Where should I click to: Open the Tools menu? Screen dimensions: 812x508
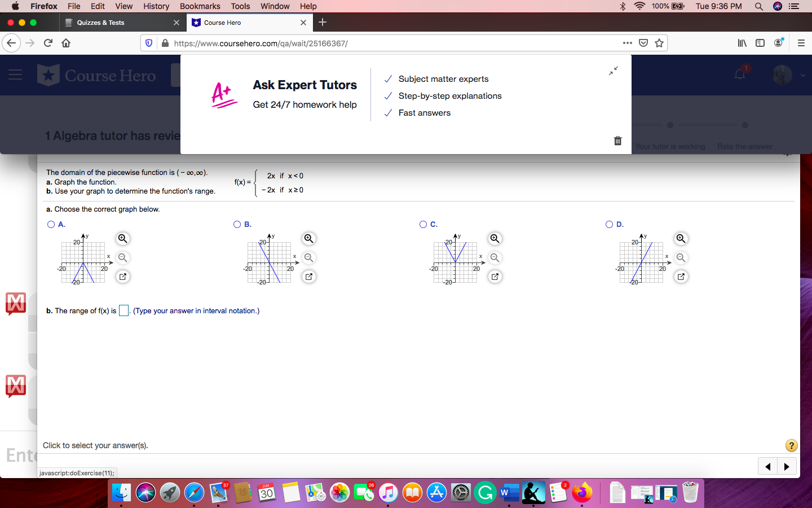240,6
